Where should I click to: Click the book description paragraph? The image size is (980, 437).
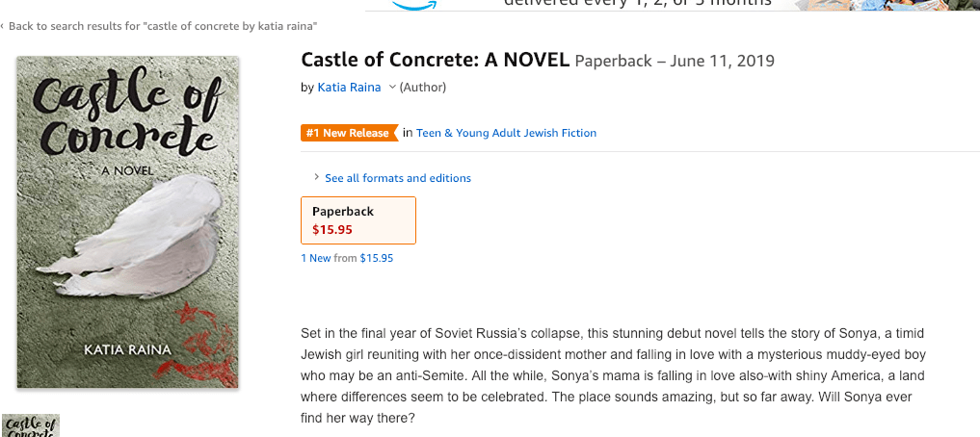click(613, 376)
